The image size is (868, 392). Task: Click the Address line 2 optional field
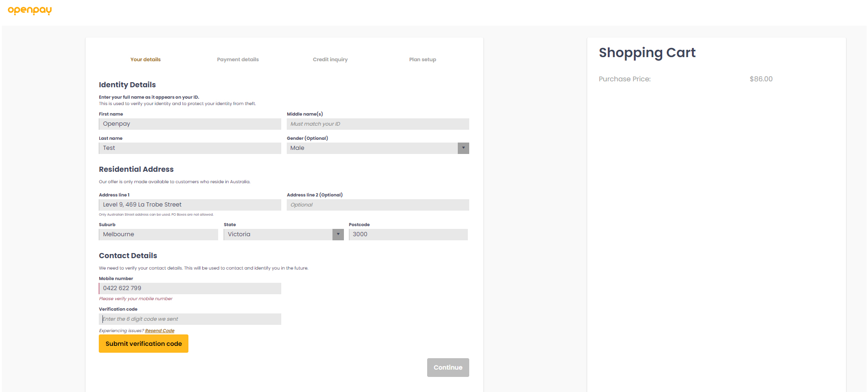coord(378,205)
